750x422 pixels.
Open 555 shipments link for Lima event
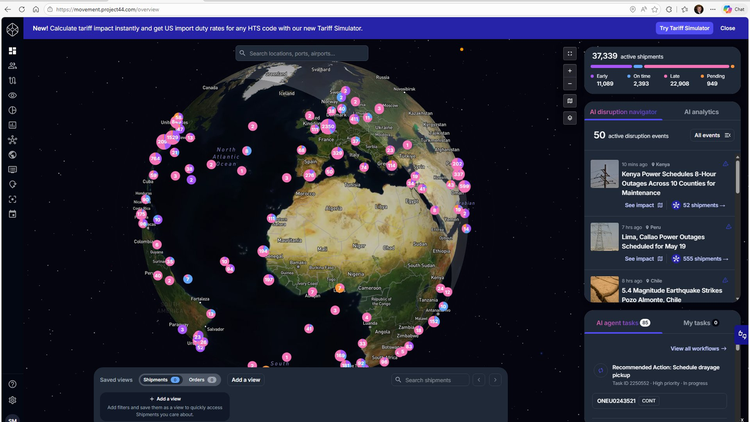pyautogui.click(x=700, y=259)
